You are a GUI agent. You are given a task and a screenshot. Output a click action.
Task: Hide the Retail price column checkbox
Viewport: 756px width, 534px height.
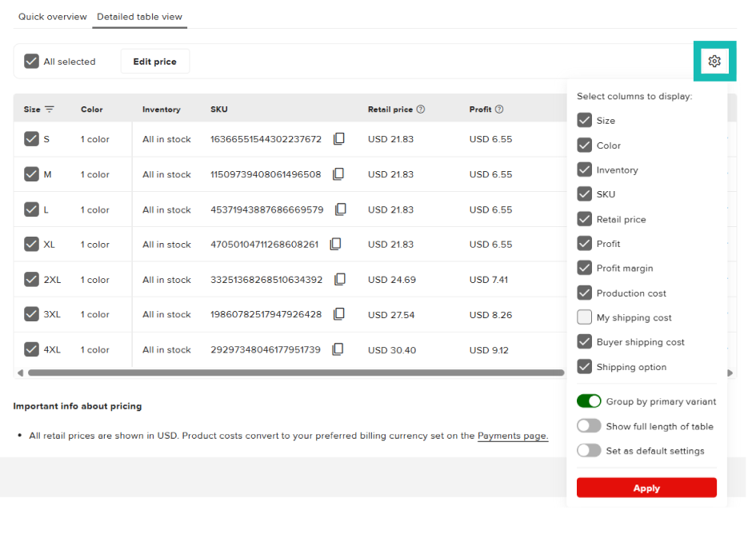coord(584,219)
